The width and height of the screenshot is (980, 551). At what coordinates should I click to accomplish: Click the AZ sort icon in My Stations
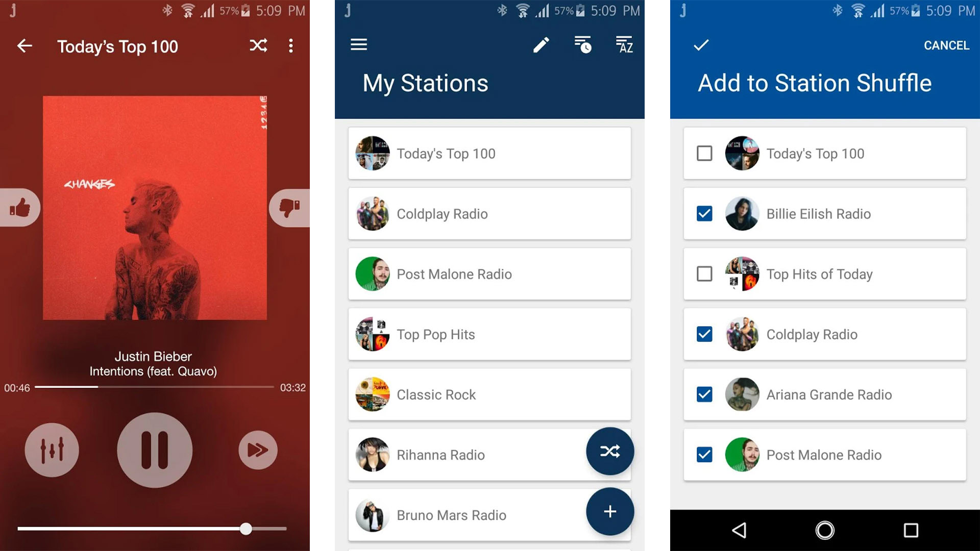(x=624, y=44)
